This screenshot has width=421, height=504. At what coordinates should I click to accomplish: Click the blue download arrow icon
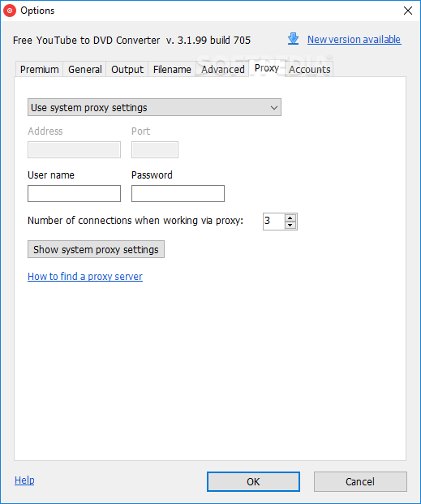[x=293, y=39]
